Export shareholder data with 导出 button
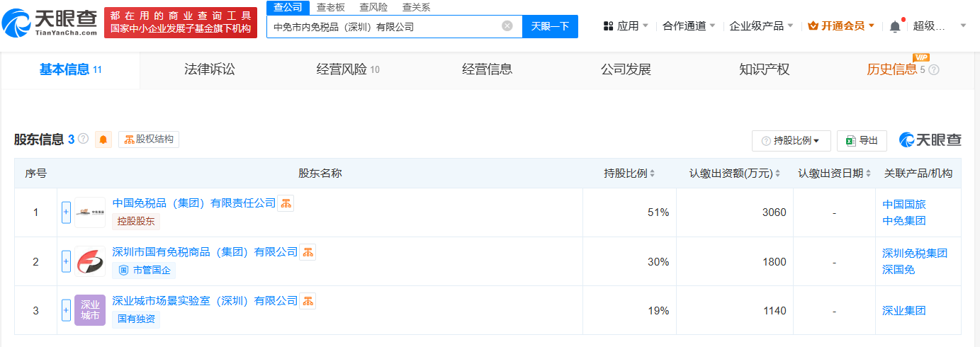This screenshot has width=980, height=347. pos(862,141)
